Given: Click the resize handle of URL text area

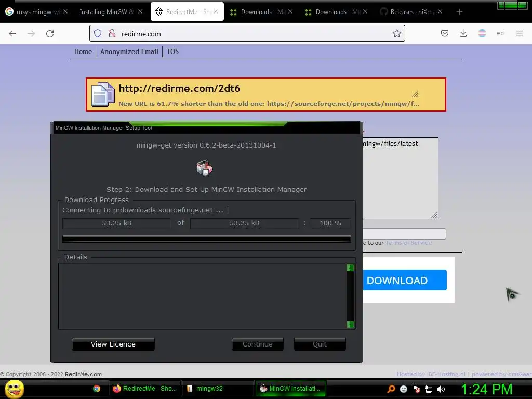Looking at the screenshot, I should 434,215.
